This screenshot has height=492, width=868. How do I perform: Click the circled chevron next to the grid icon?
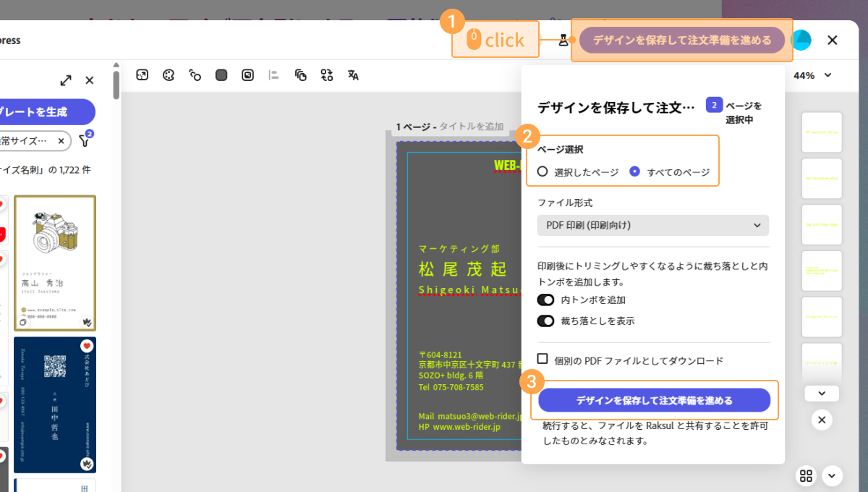(831, 475)
